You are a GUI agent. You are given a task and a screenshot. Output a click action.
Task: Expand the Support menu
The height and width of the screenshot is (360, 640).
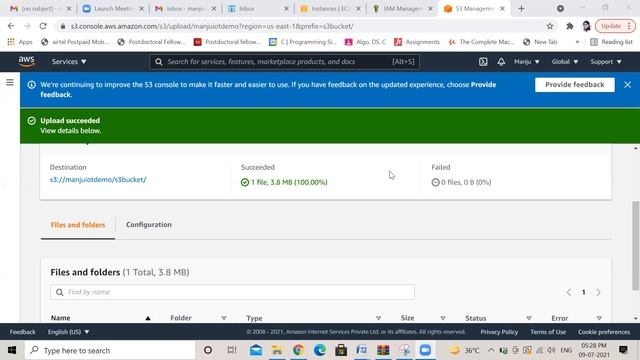(x=606, y=62)
